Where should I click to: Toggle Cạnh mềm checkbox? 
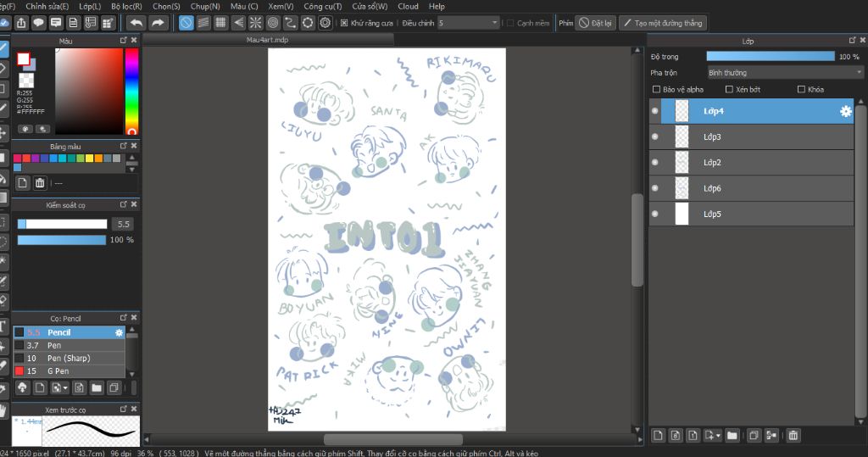point(510,23)
